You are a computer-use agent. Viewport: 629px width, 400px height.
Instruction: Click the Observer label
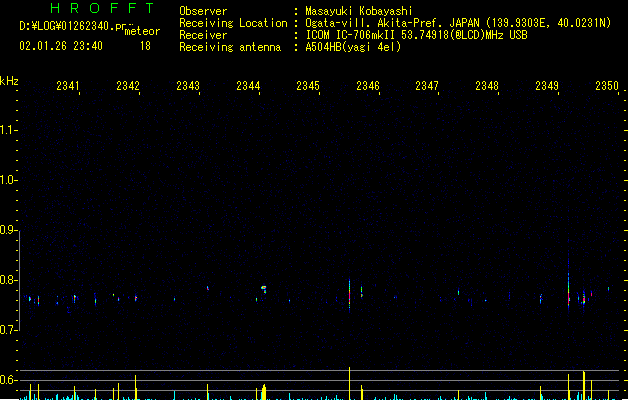pos(203,11)
